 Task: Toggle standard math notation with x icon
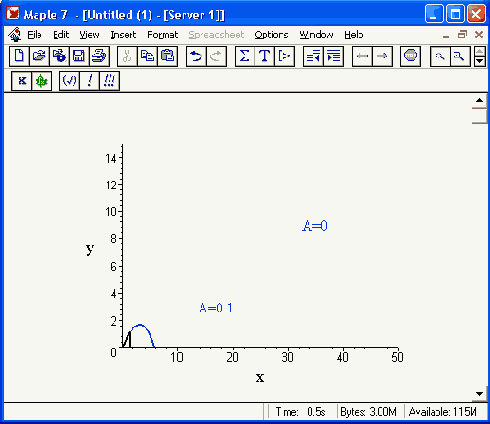click(22, 81)
